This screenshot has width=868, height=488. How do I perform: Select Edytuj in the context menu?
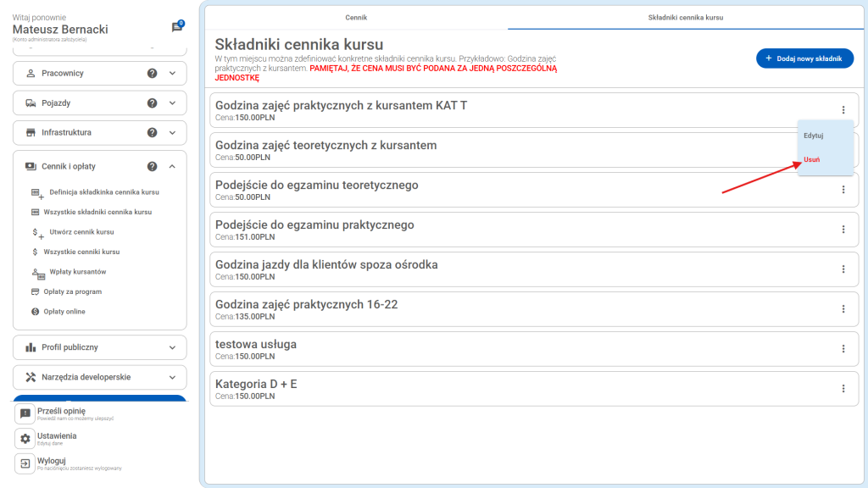[814, 136]
